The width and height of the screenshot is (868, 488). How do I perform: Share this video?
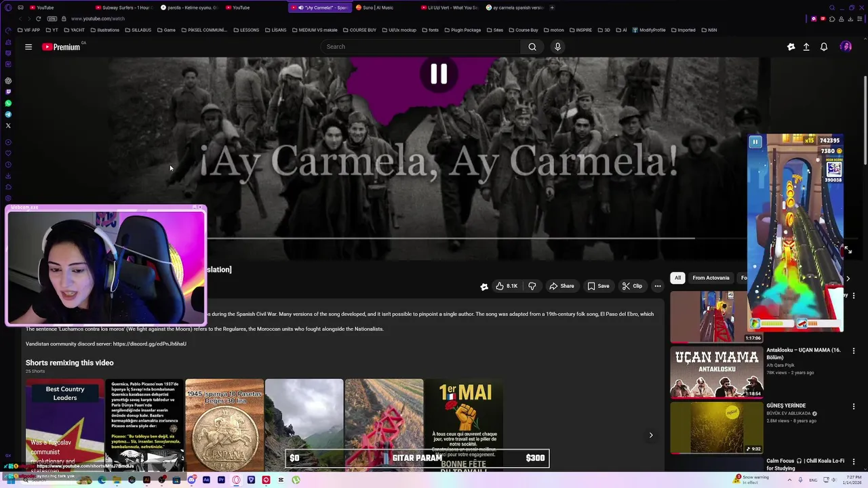561,286
